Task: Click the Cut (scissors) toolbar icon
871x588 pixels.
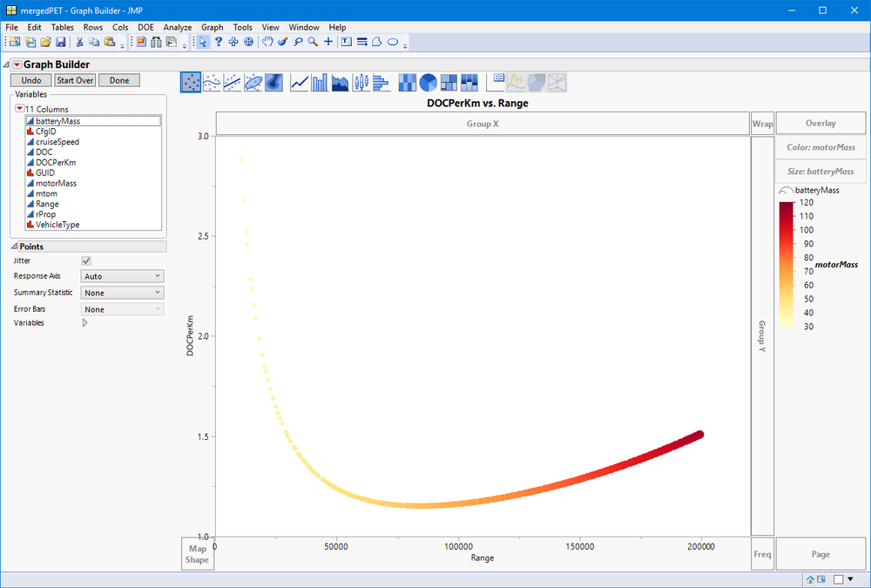Action: coord(79,42)
